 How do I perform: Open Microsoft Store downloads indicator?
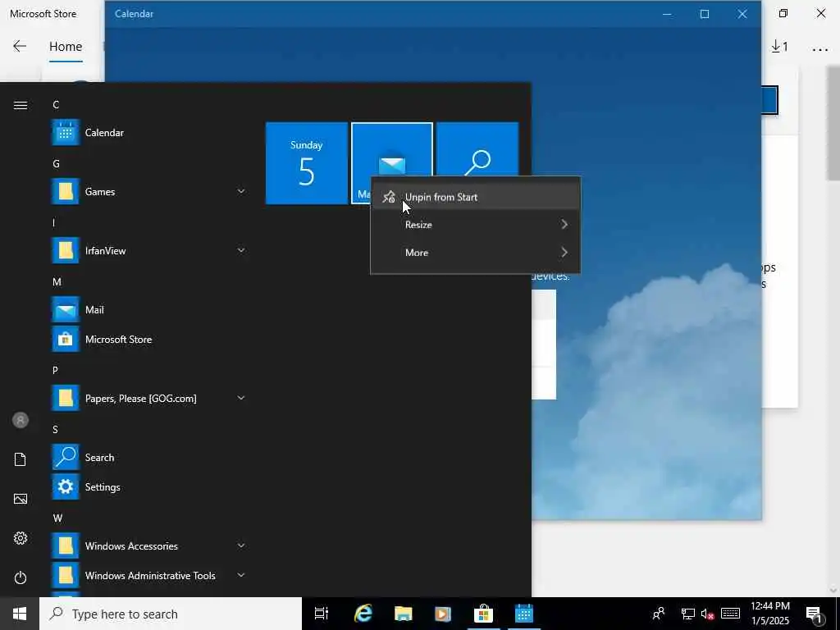point(779,47)
